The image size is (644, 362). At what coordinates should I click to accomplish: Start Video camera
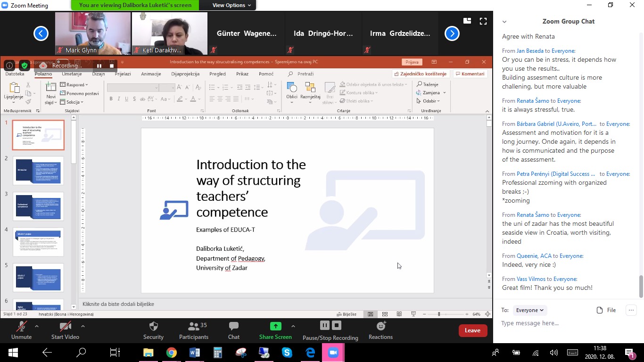[x=65, y=330]
